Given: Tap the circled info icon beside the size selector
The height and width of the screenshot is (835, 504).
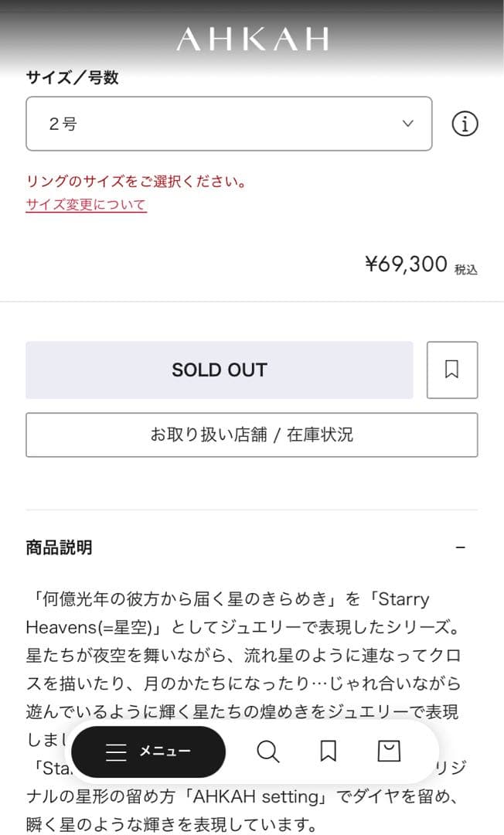Looking at the screenshot, I should click(x=464, y=123).
